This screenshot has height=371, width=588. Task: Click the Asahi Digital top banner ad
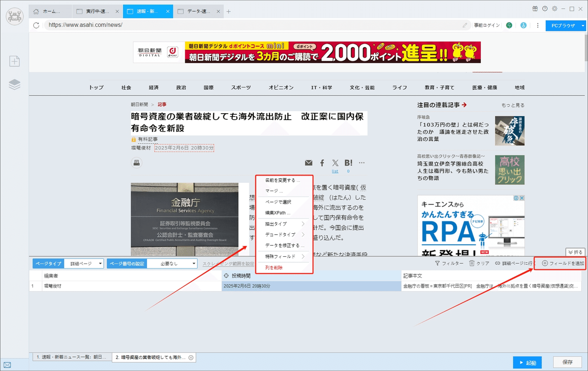click(x=307, y=52)
